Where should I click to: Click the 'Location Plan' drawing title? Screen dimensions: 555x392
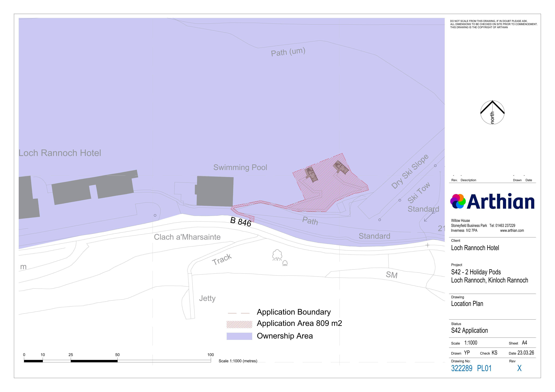coord(467,304)
